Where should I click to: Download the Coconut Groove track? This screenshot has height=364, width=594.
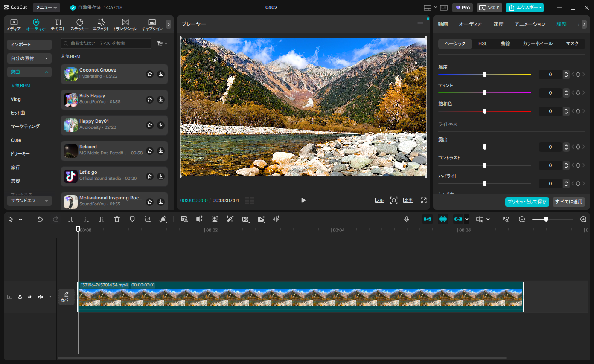pos(161,74)
